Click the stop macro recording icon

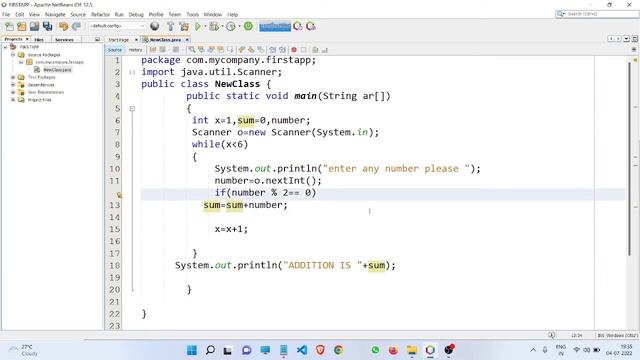coord(304,50)
